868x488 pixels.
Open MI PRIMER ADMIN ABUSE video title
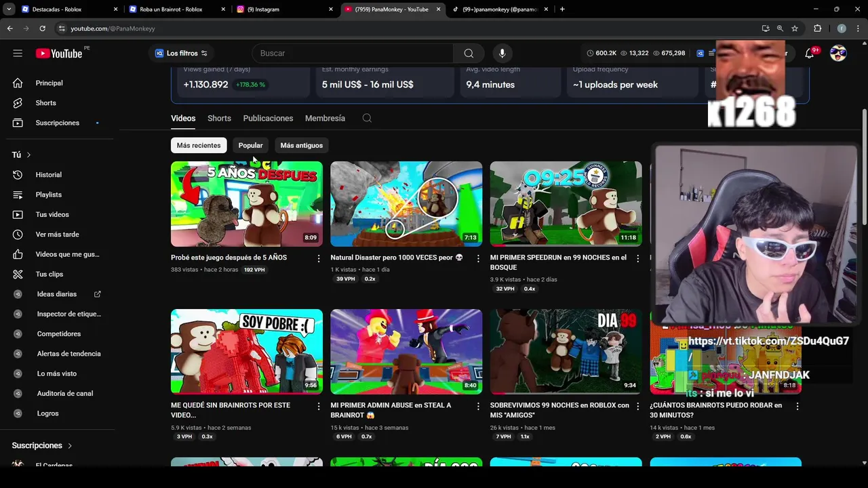tap(391, 410)
